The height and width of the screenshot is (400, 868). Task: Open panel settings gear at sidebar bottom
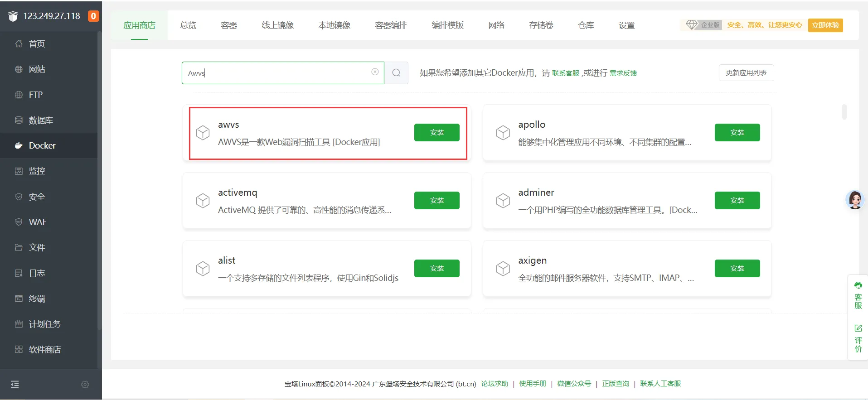(x=85, y=385)
